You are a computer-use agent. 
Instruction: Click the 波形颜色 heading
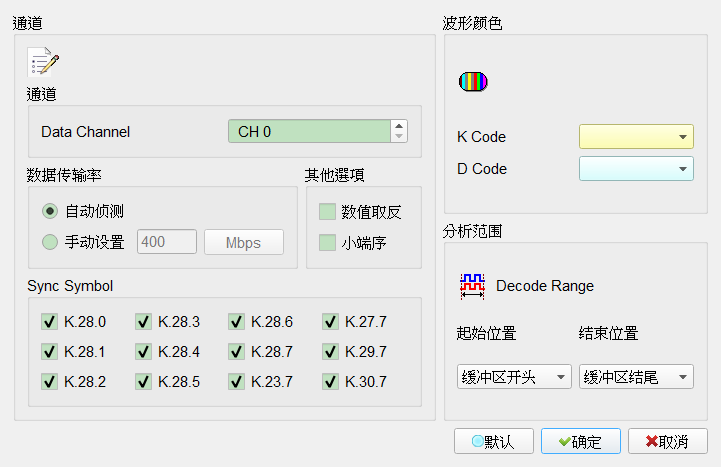(472, 23)
